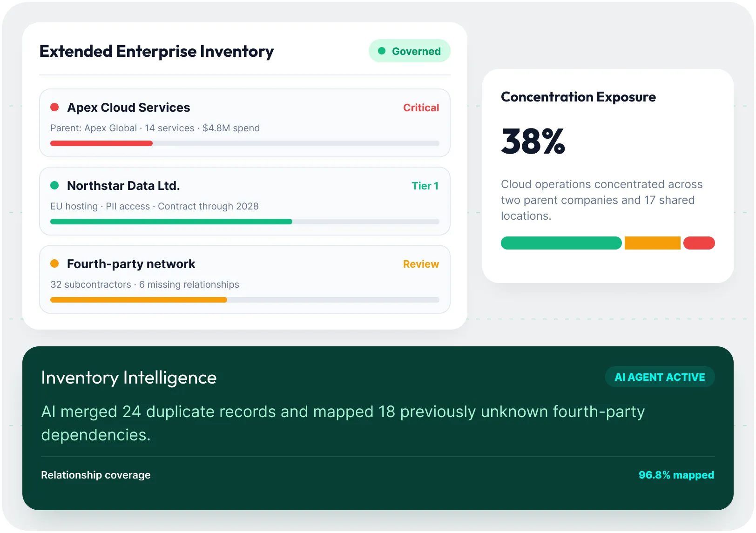The width and height of the screenshot is (756, 533).
Task: Click the Critical label
Action: [421, 108]
